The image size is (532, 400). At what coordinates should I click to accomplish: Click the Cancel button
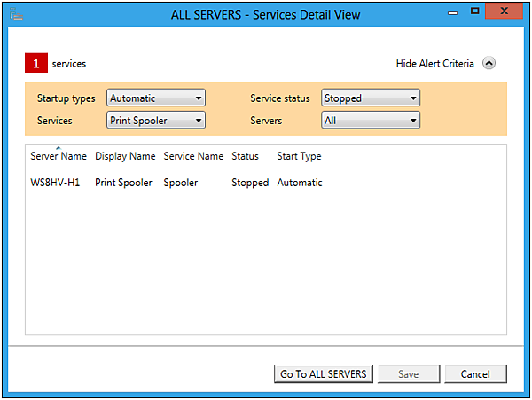tap(475, 374)
